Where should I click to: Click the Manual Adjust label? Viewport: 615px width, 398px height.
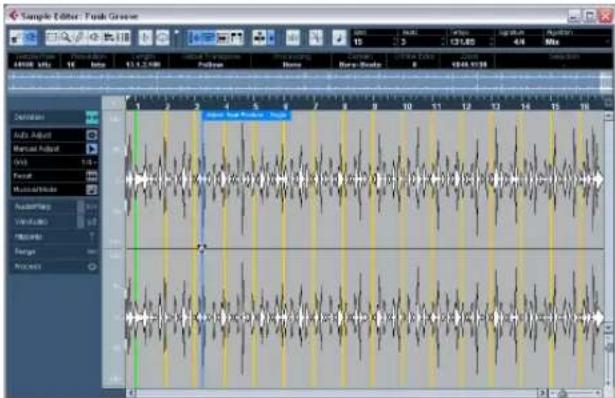coord(36,149)
